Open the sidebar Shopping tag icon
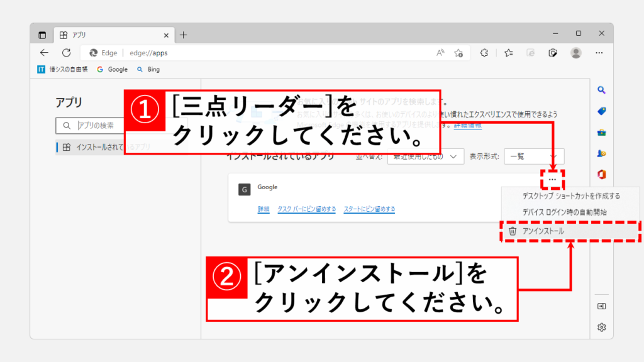Image resolution: width=644 pixels, height=362 pixels. pos(601,111)
